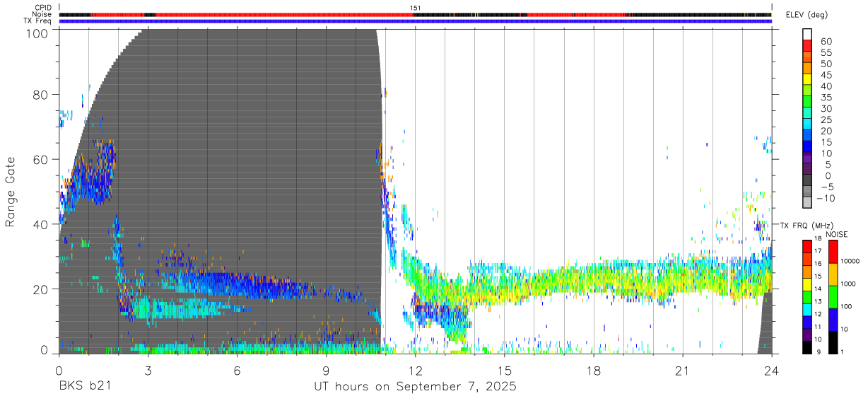Click x-axis tick label 12

coord(415,371)
